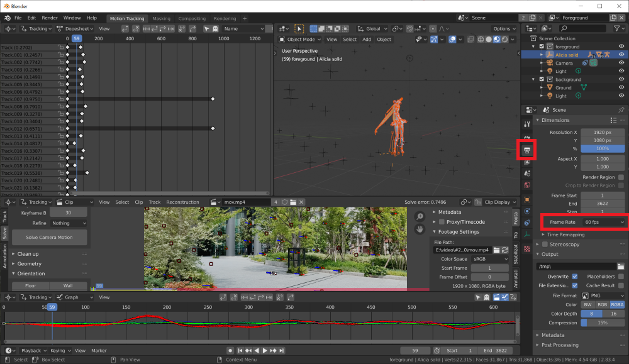The width and height of the screenshot is (629, 364).
Task: Switch to the Compositing workspace tab
Action: tap(192, 18)
